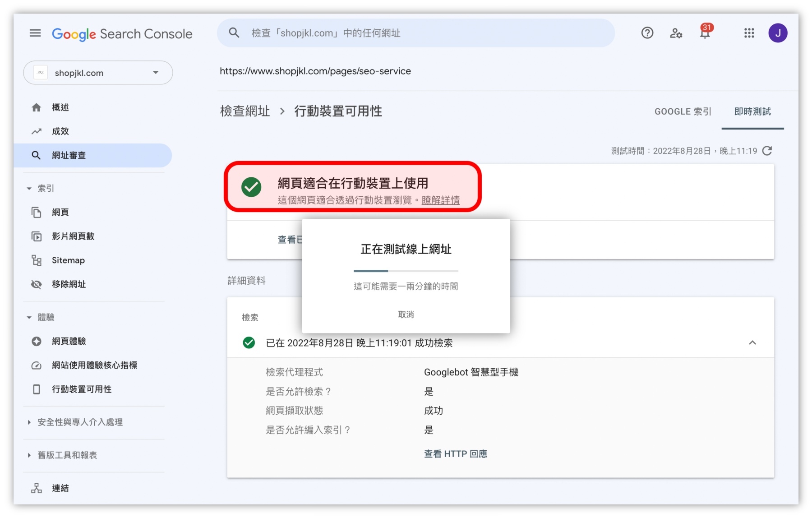812x518 pixels.
Task: Open the notifications bell with 31 alerts
Action: tap(704, 33)
